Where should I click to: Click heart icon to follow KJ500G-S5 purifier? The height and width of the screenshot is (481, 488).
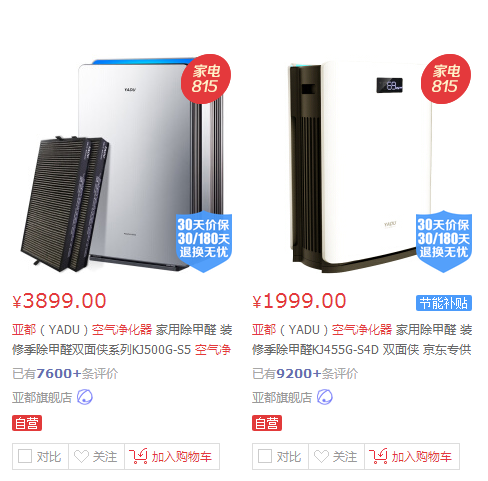click(81, 456)
